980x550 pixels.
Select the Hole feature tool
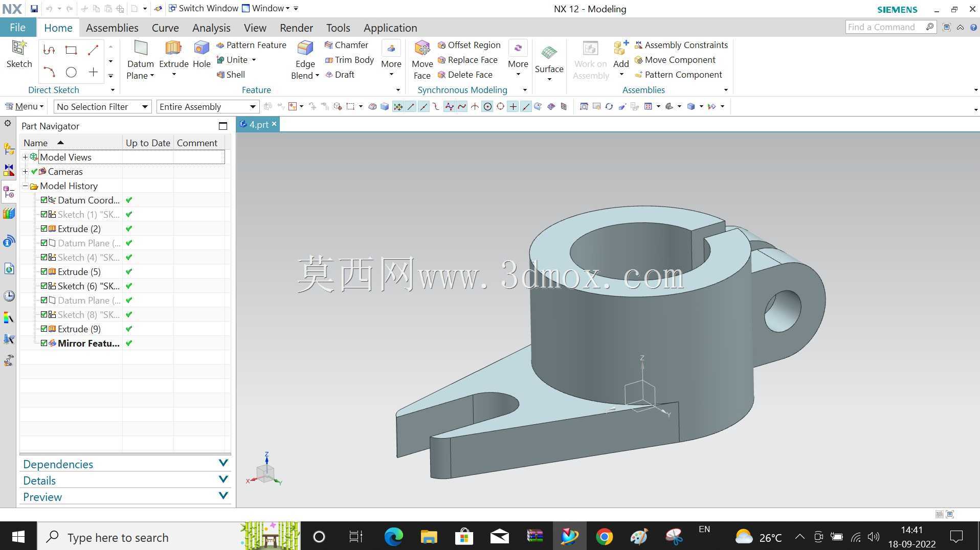point(202,48)
